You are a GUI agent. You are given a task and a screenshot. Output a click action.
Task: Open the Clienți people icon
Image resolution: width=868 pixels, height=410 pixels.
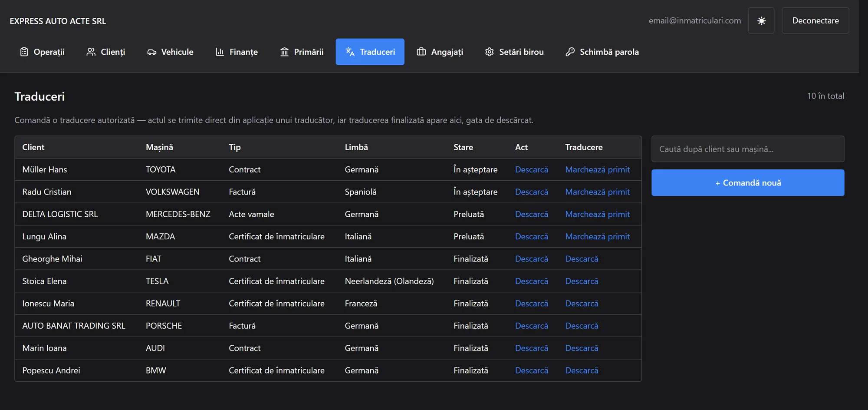point(91,52)
